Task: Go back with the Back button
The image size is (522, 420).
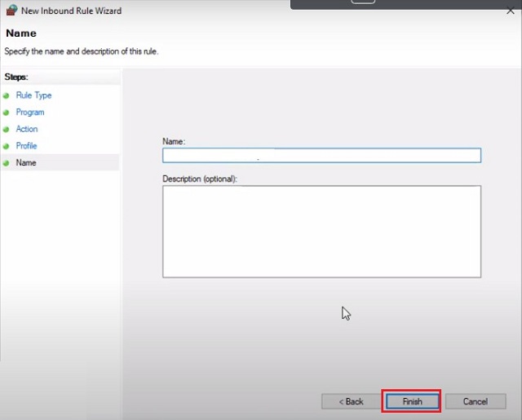Action: 352,401
